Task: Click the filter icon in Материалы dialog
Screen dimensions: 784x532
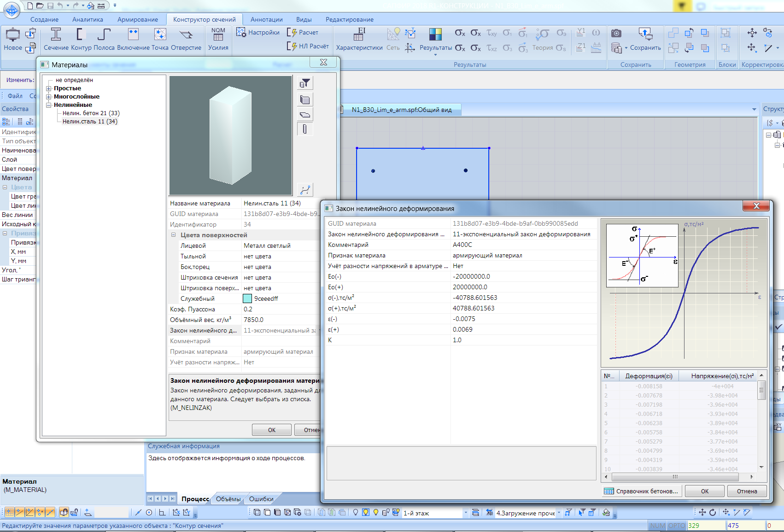Action: point(305,83)
